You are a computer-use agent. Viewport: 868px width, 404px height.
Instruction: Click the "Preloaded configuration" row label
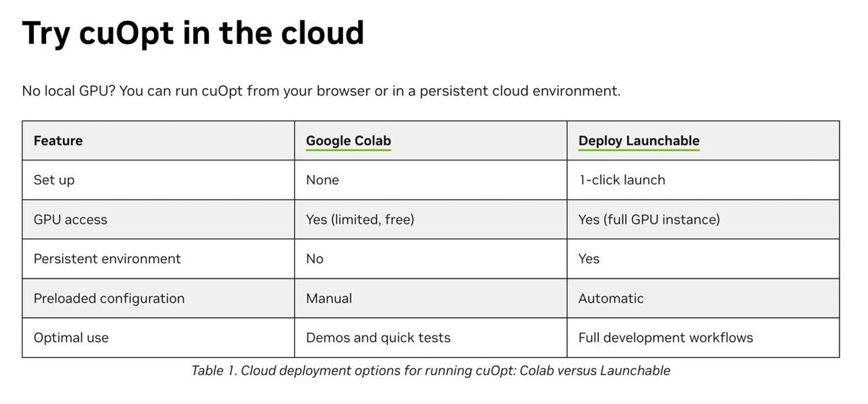109,298
